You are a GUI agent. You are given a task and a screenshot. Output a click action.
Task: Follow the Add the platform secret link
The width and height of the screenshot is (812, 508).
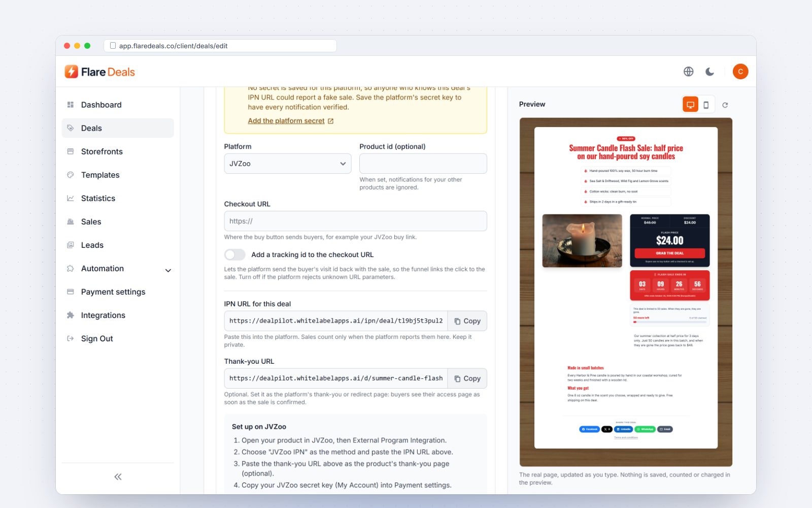pyautogui.click(x=286, y=121)
